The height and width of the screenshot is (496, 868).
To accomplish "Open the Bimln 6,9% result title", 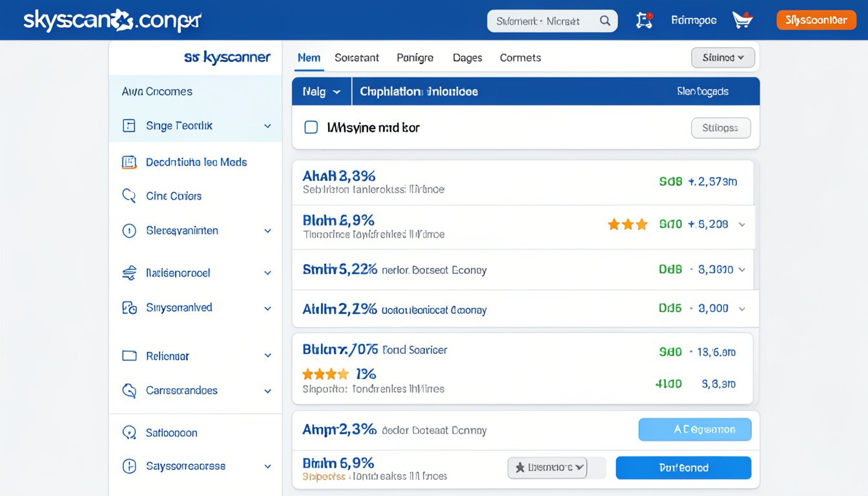I will (338, 463).
